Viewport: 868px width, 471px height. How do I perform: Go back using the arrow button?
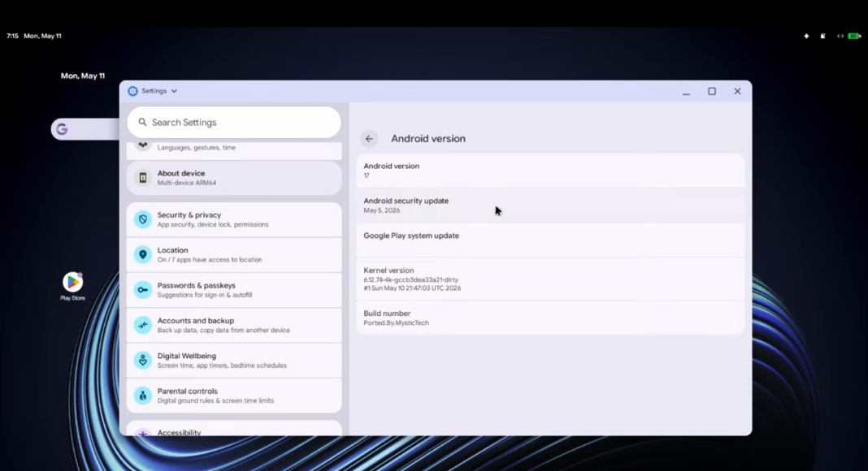click(369, 139)
